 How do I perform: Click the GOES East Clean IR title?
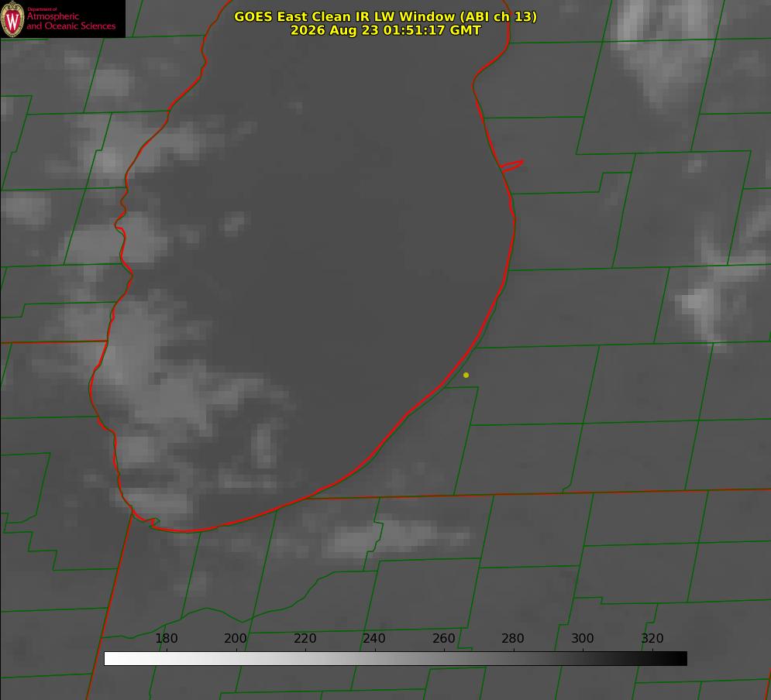tap(385, 16)
